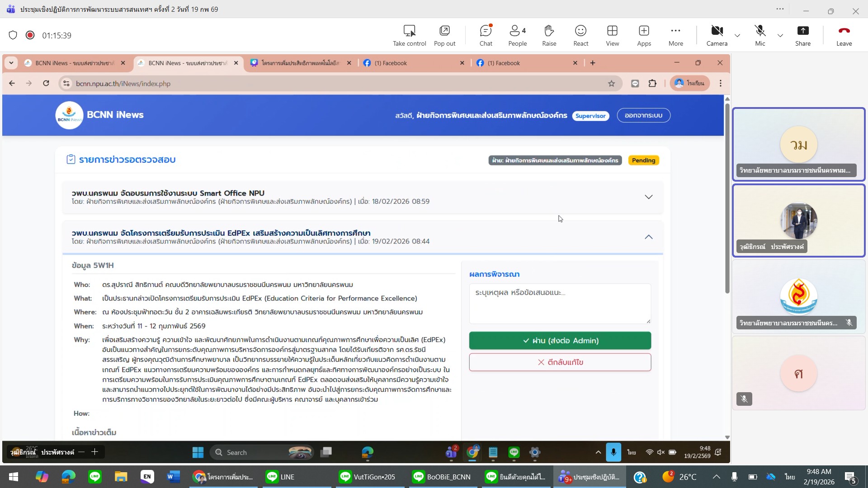Image resolution: width=868 pixels, height=488 pixels.
Task: Click the green ผ่าน (ส่งต่อ Admin) button
Action: pos(560,341)
